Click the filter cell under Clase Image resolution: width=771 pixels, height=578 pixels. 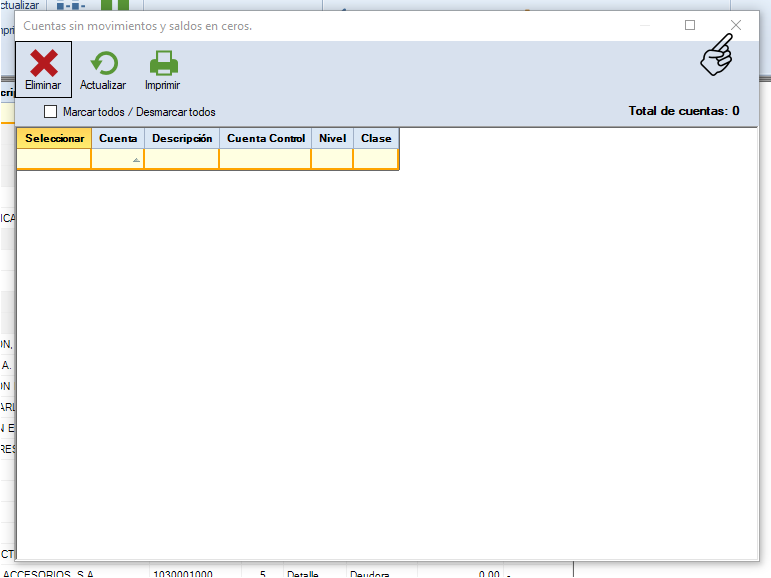coord(376,159)
